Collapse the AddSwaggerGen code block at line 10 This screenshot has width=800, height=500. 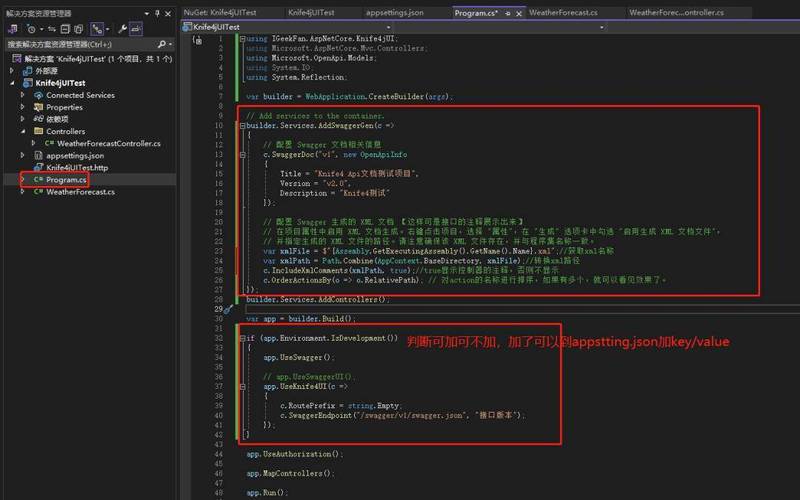point(242,126)
